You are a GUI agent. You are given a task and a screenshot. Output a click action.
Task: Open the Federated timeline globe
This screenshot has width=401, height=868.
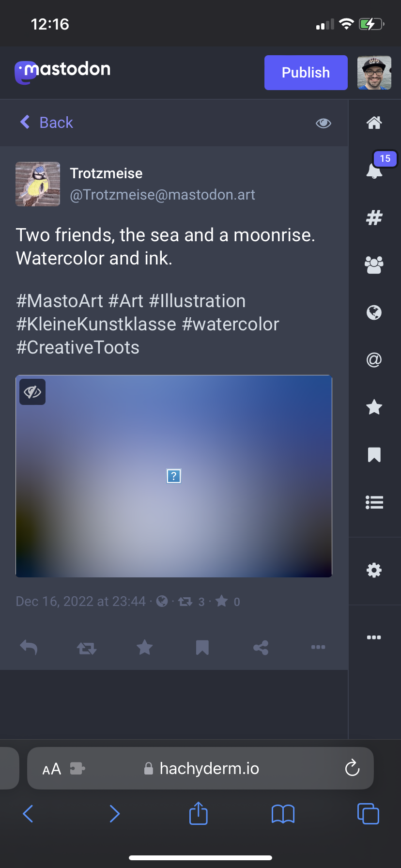pos(374,312)
